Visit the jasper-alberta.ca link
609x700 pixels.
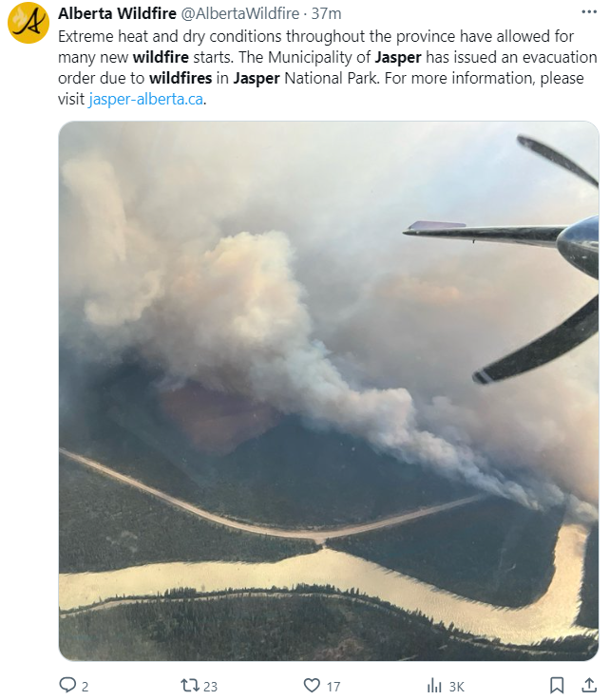click(146, 99)
